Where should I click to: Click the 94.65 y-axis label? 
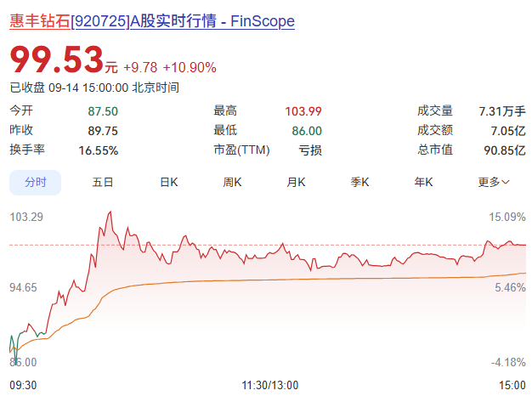click(x=23, y=287)
